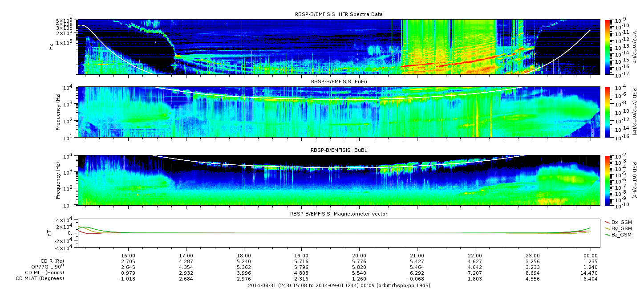Click the HFR Spectra Data plot title

point(339,14)
